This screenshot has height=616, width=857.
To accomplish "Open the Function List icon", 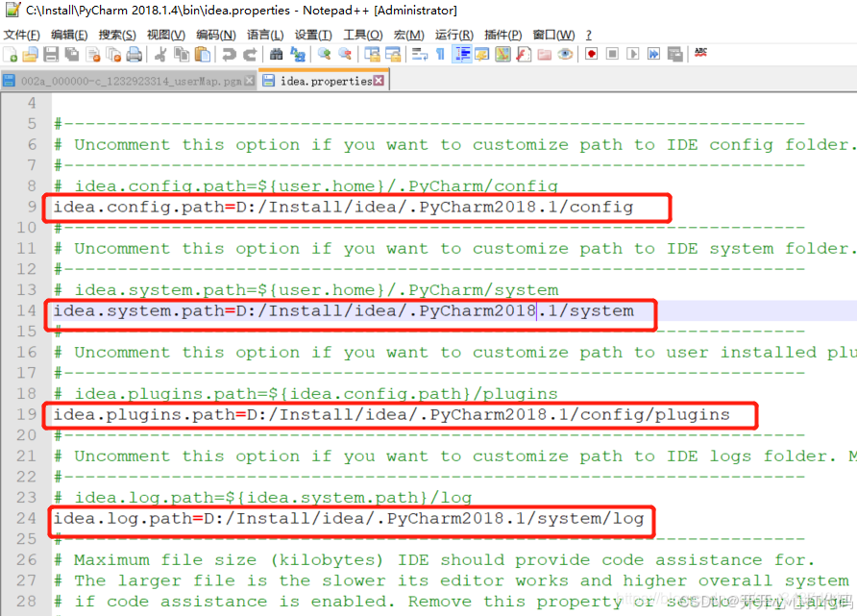I will (524, 54).
